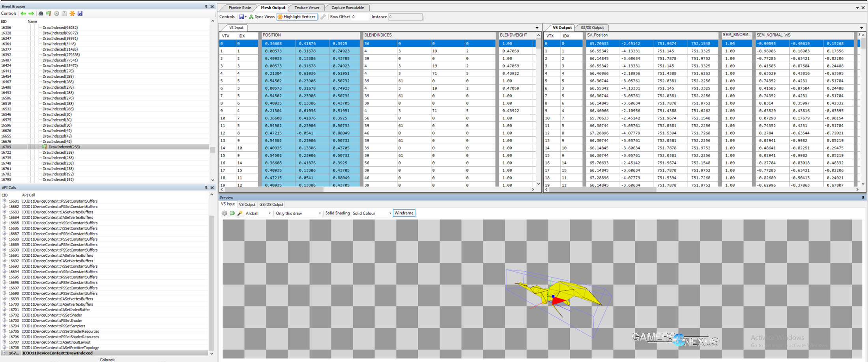Select event 16795 DrawIndexed(192)
Viewport: 868px width, 362px height.
[x=105, y=179]
